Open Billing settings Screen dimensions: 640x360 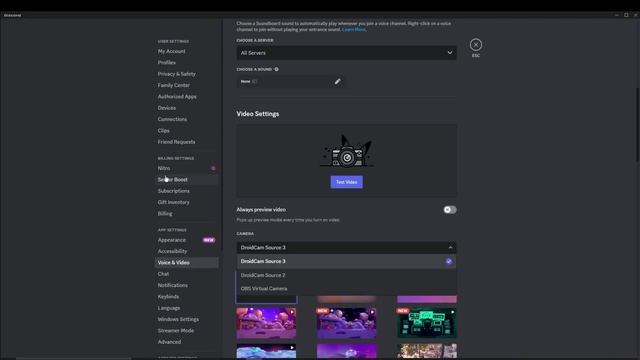pyautogui.click(x=165, y=213)
